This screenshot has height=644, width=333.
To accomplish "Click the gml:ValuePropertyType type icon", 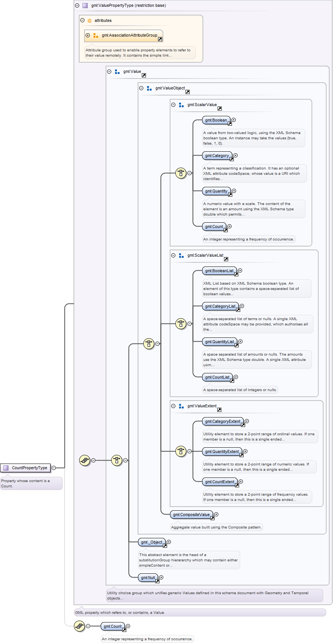I will point(85,6).
